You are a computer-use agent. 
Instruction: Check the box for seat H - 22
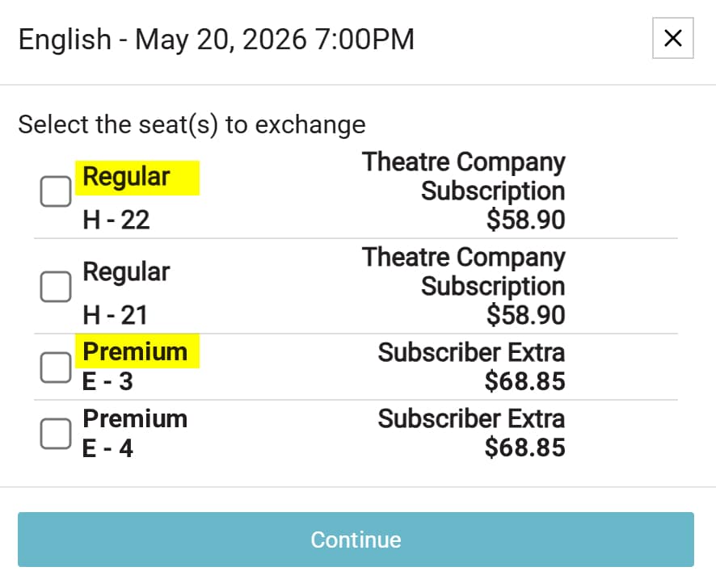[56, 192]
